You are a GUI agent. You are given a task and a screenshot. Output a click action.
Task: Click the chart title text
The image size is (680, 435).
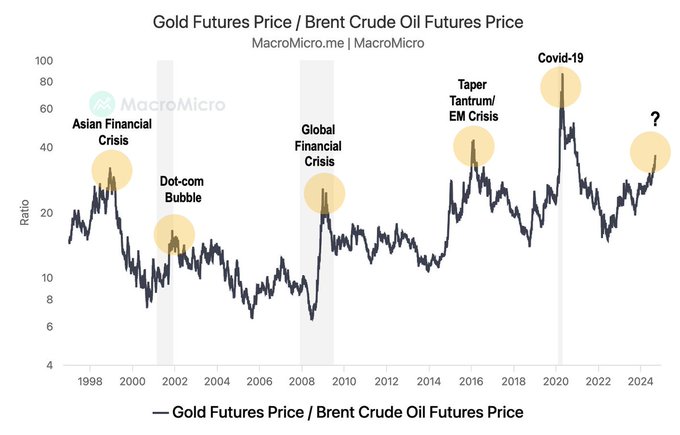(339, 21)
